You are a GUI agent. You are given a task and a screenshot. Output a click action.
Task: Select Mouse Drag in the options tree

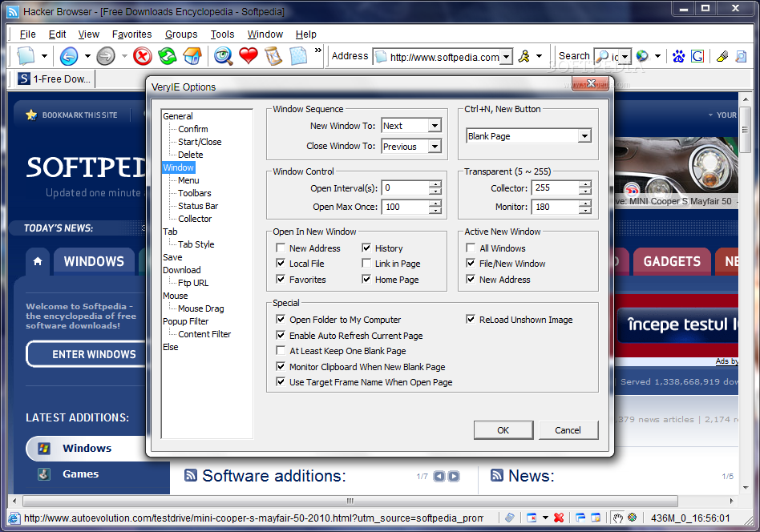click(x=200, y=308)
